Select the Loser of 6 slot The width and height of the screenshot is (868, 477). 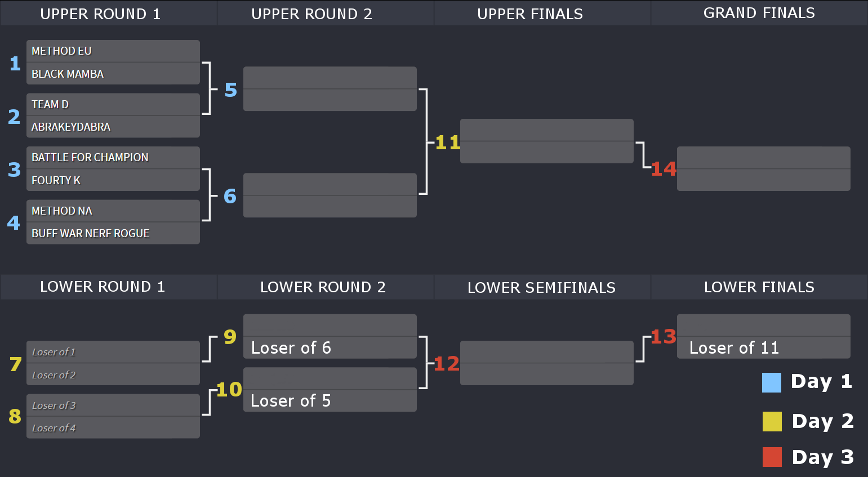[x=330, y=347]
